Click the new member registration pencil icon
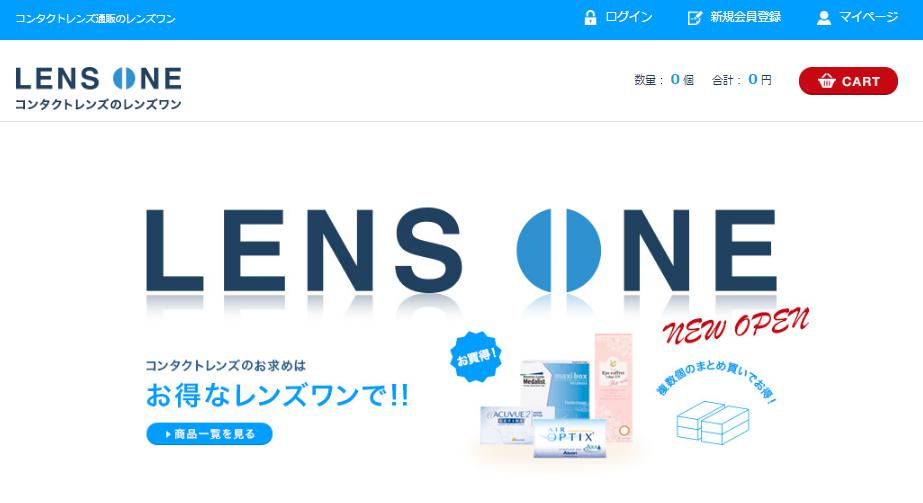The width and height of the screenshot is (923, 503). (695, 18)
